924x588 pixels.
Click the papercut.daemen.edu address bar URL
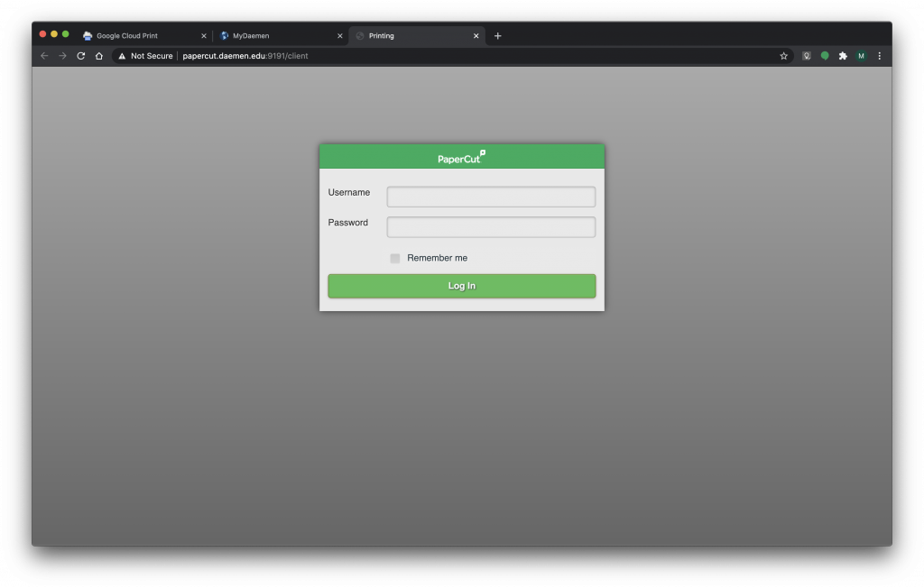[x=245, y=56]
